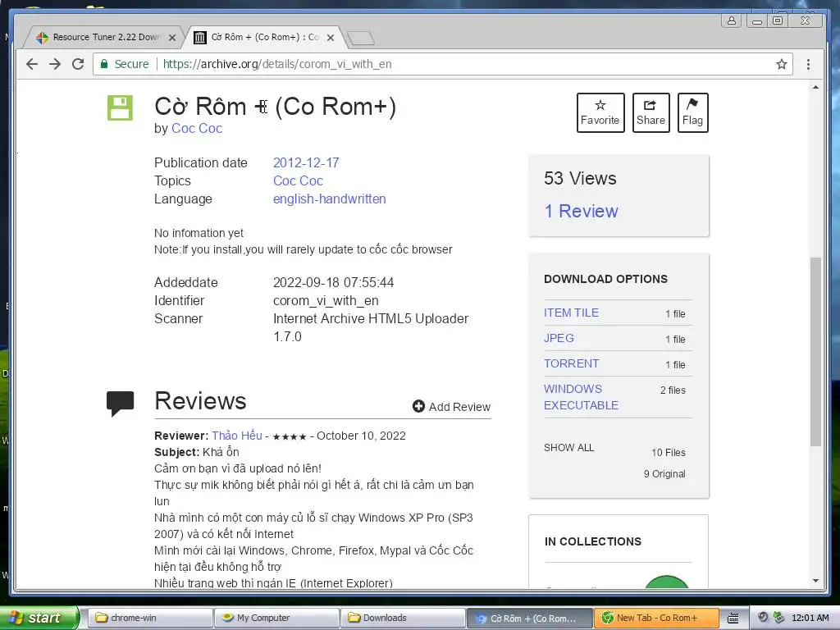Click the Chrome profile person icon
This screenshot has width=840, height=630.
coord(731,21)
